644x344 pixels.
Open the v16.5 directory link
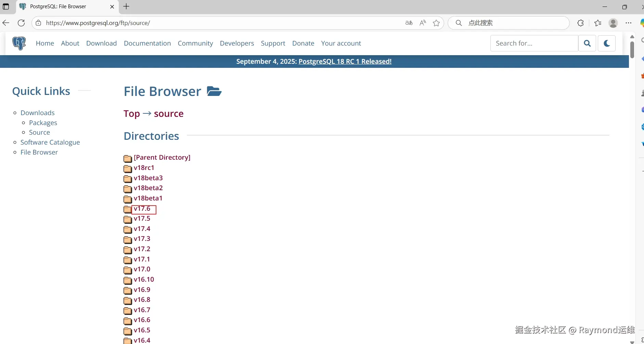coord(142,330)
